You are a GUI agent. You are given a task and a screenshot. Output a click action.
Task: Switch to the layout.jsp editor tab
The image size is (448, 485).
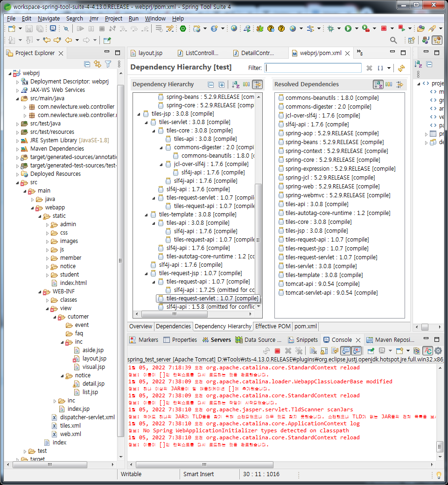pyautogui.click(x=147, y=53)
